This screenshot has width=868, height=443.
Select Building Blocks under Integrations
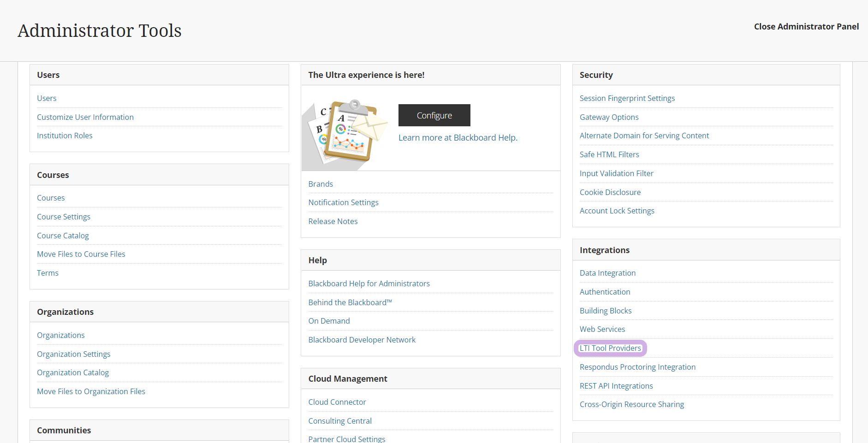point(606,311)
